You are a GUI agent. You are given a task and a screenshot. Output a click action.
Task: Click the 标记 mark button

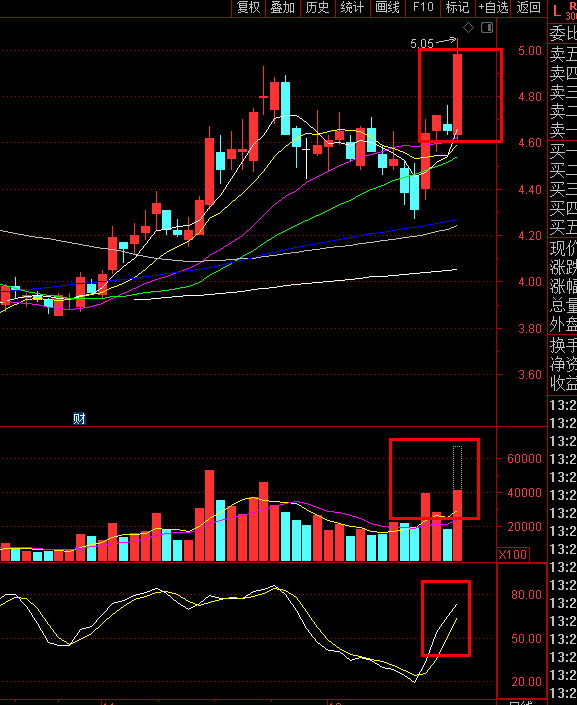pos(457,8)
